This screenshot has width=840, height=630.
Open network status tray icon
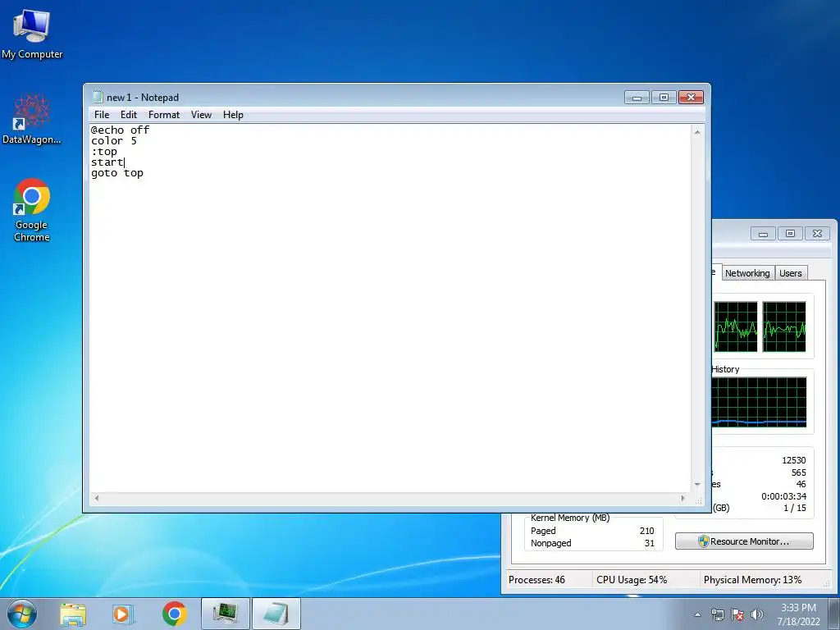coord(717,614)
